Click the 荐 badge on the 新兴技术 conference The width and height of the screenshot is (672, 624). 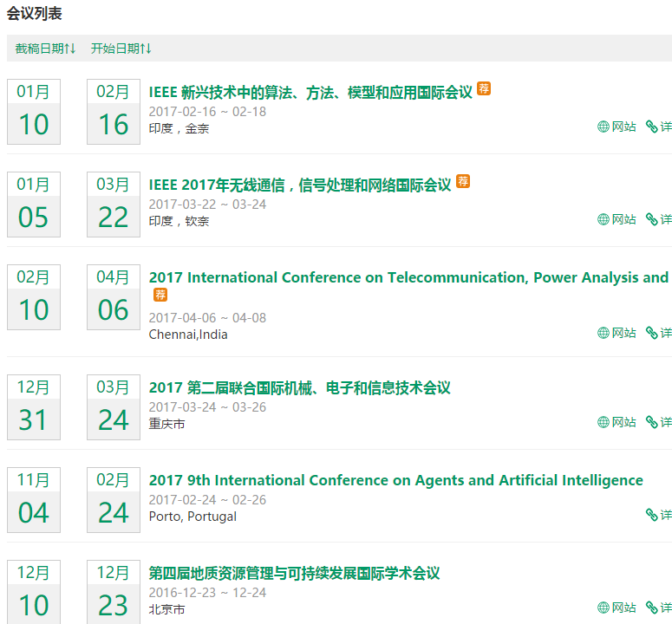[x=484, y=88]
